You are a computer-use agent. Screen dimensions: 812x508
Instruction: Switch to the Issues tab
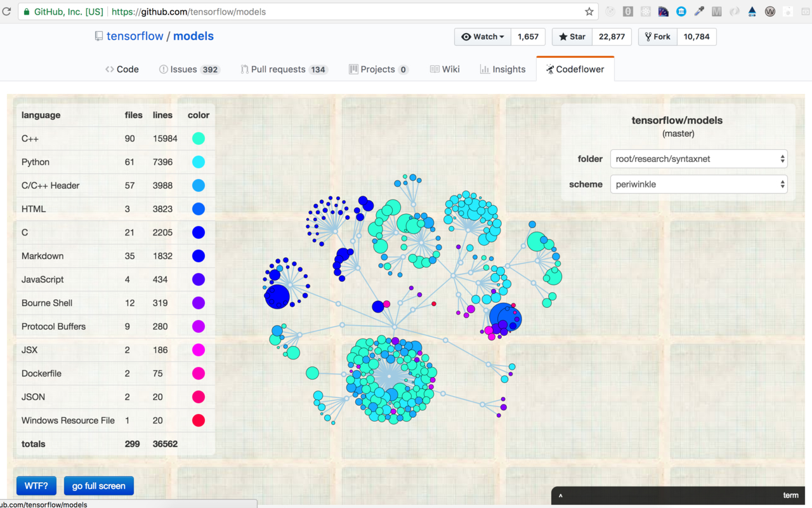(x=189, y=69)
